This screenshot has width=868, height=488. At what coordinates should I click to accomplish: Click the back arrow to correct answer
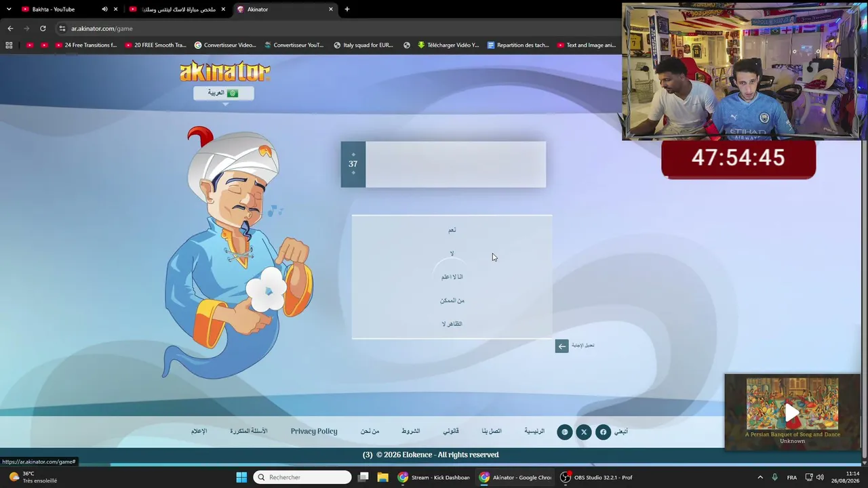[x=561, y=346]
